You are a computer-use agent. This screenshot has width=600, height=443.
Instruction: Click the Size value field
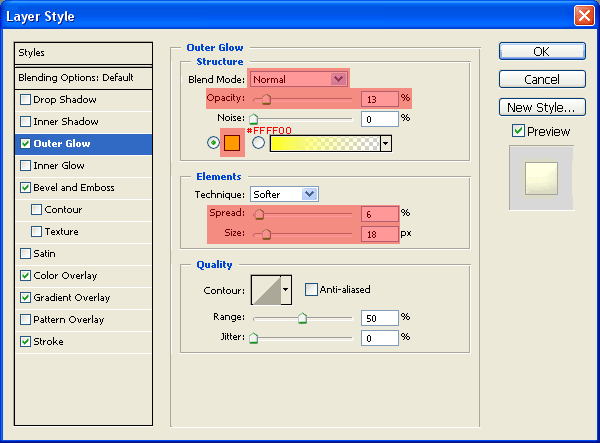click(x=380, y=234)
